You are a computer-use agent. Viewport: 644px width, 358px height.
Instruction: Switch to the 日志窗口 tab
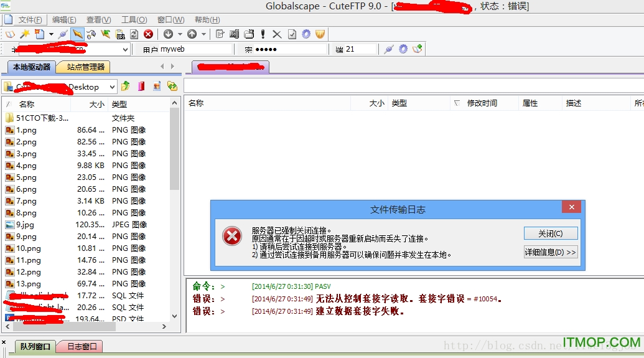click(x=82, y=346)
